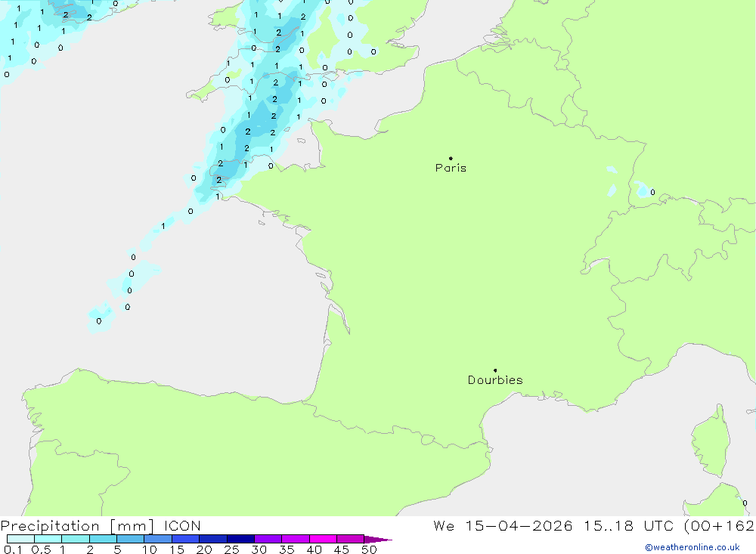Screen dimensions: 756x554
Task: Select the Paris location dot marker
Action: pos(451,158)
